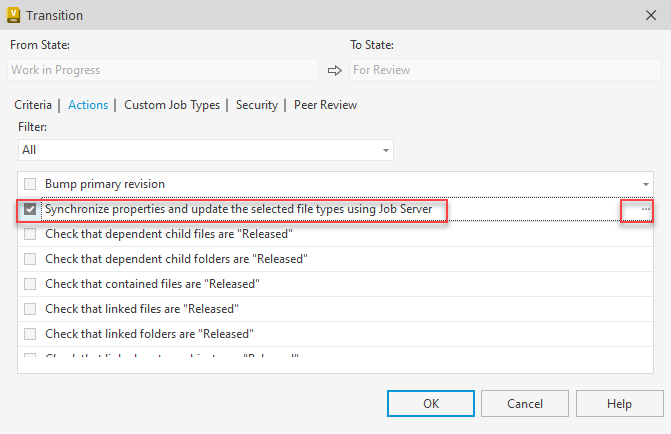Screen dimensions: 671x434
Task: Tick dependent child folders are "Released" checkbox
Action: coord(30,259)
